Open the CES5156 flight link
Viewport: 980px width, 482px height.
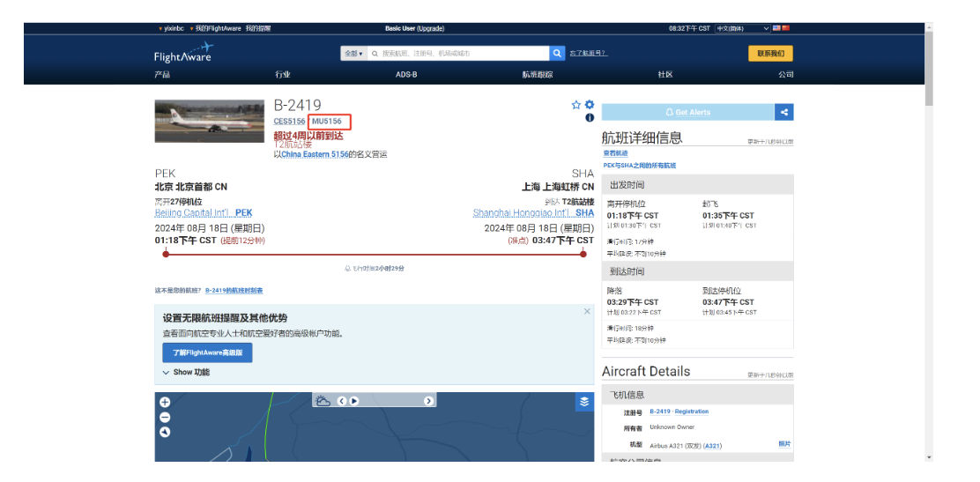click(x=289, y=122)
